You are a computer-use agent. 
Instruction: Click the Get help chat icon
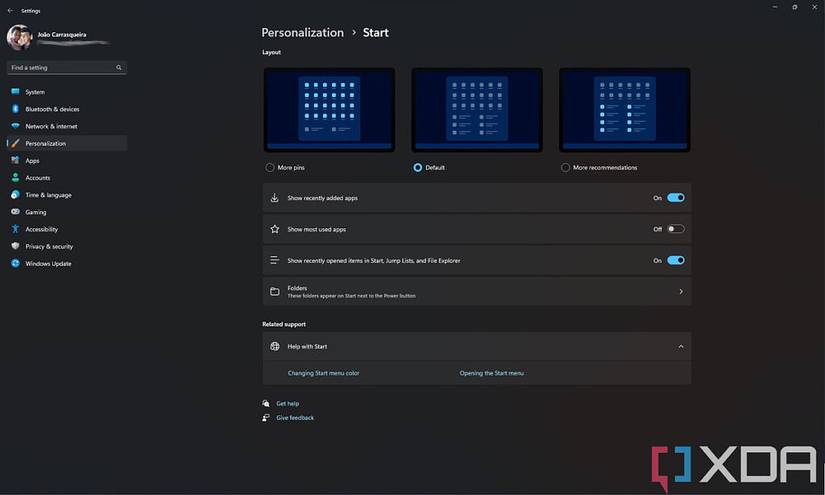pyautogui.click(x=266, y=403)
